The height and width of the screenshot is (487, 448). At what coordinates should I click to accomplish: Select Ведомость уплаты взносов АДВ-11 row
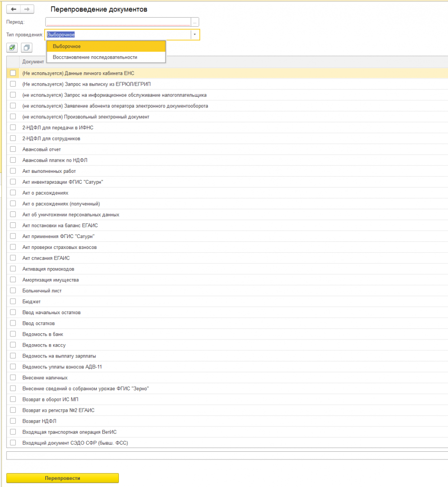pos(227,367)
